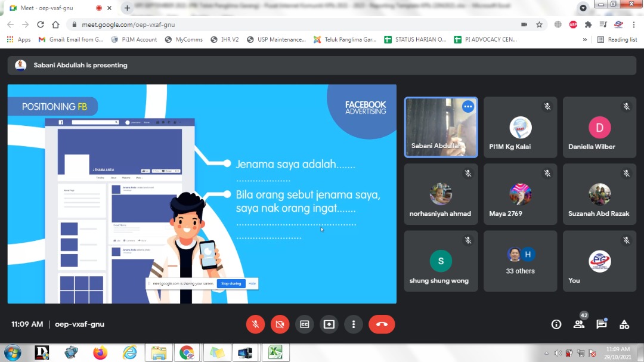Open File Explorer folder on taskbar
The height and width of the screenshot is (362, 644).
[159, 352]
